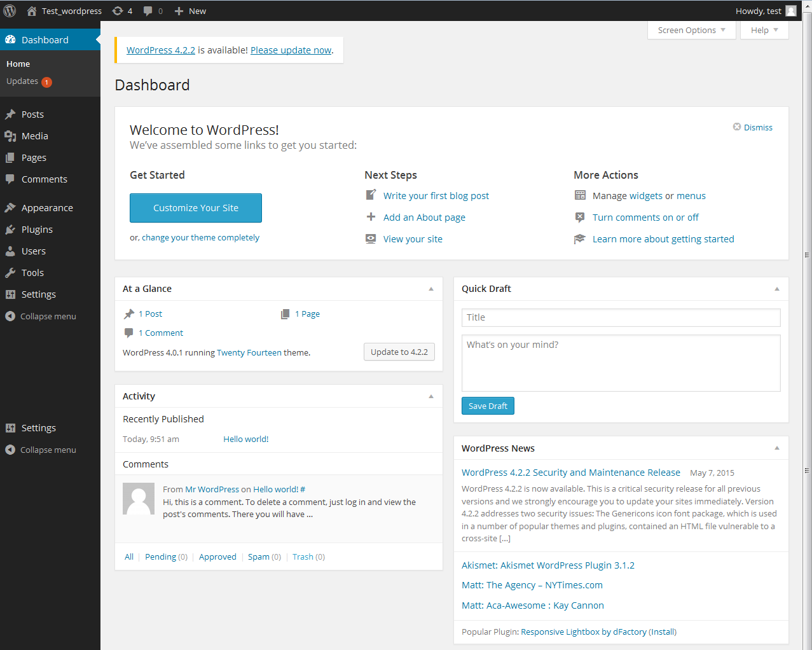This screenshot has width=812, height=650.
Task: Open WordPress 4.2.2 Security and Maintenance Release
Action: tap(571, 473)
